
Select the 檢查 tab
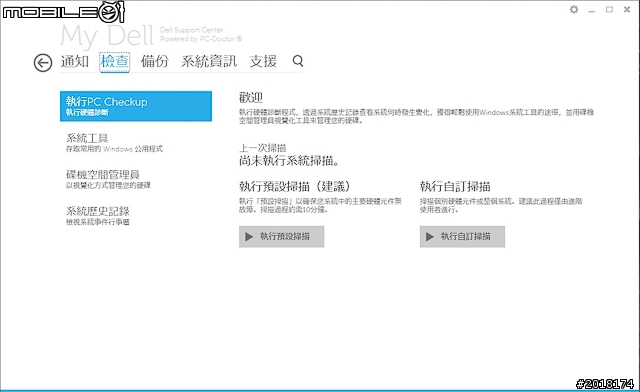(115, 62)
